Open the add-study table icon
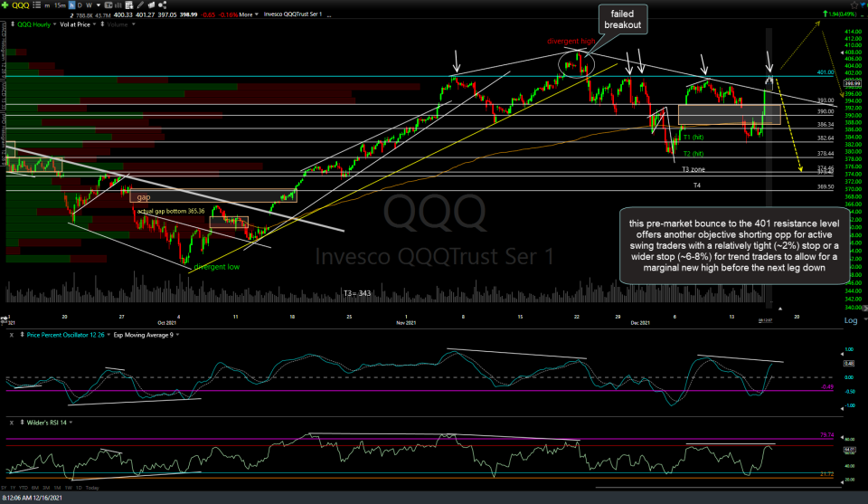The width and height of the screenshot is (868, 504). [x=129, y=5]
